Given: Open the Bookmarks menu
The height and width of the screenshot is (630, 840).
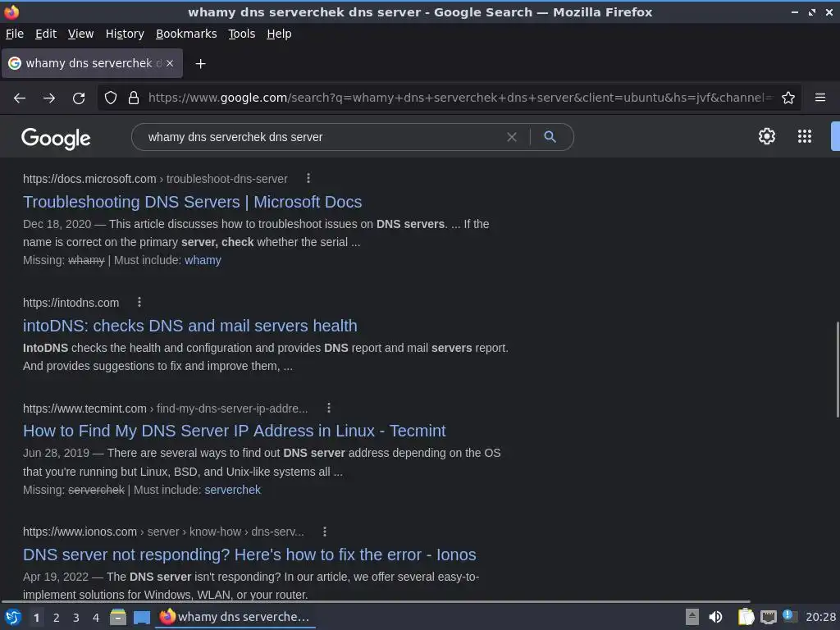Looking at the screenshot, I should click(186, 34).
